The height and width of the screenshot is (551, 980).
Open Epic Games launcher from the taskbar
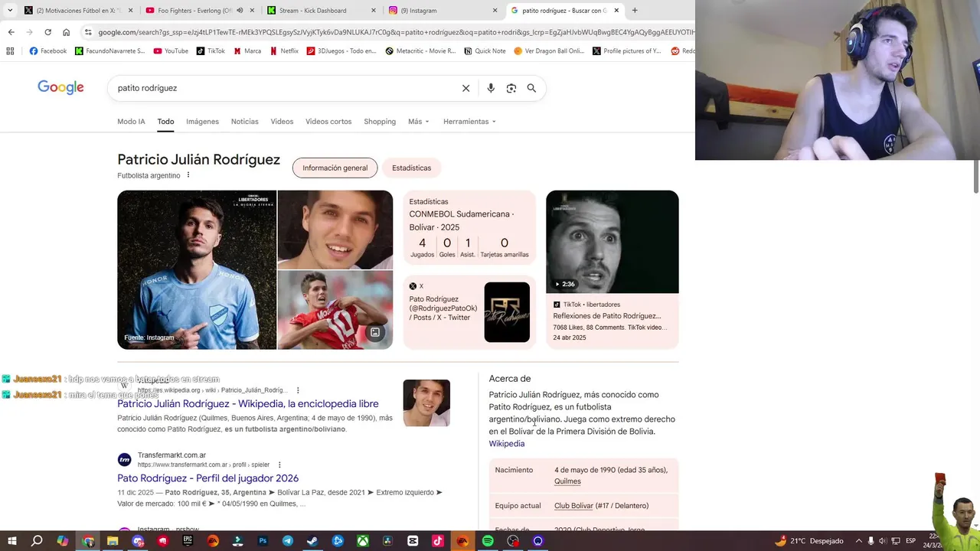[188, 541]
